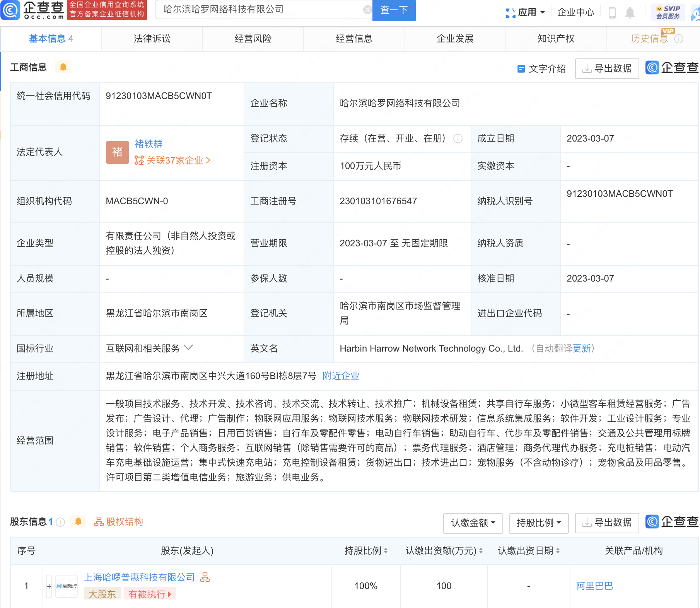The width and height of the screenshot is (700, 608).
Task: Switch to 知识产权 tab
Action: pos(556,39)
